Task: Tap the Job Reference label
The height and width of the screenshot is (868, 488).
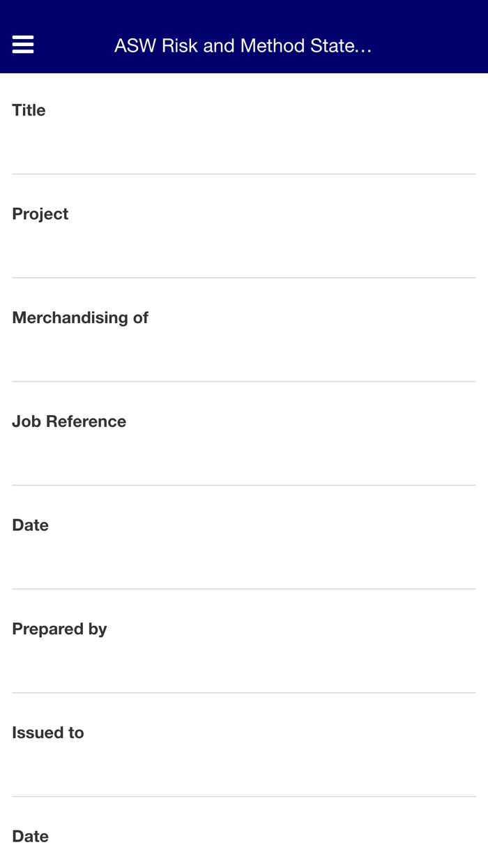Action: [x=69, y=421]
